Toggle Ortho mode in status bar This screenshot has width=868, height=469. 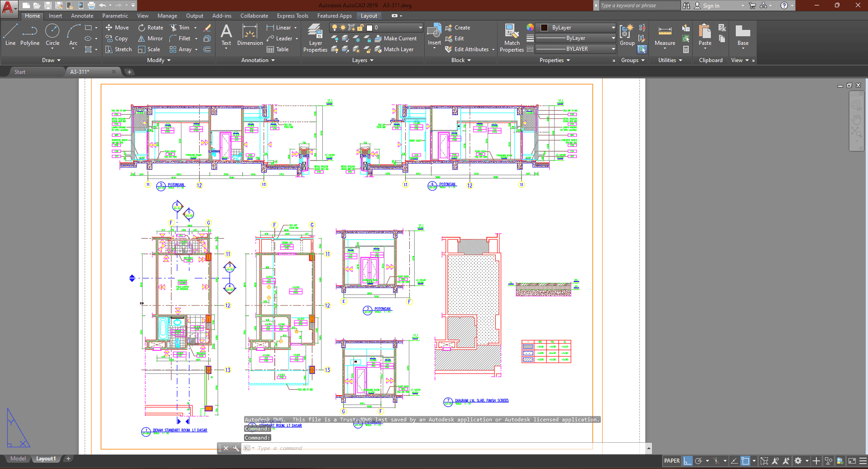(x=687, y=461)
